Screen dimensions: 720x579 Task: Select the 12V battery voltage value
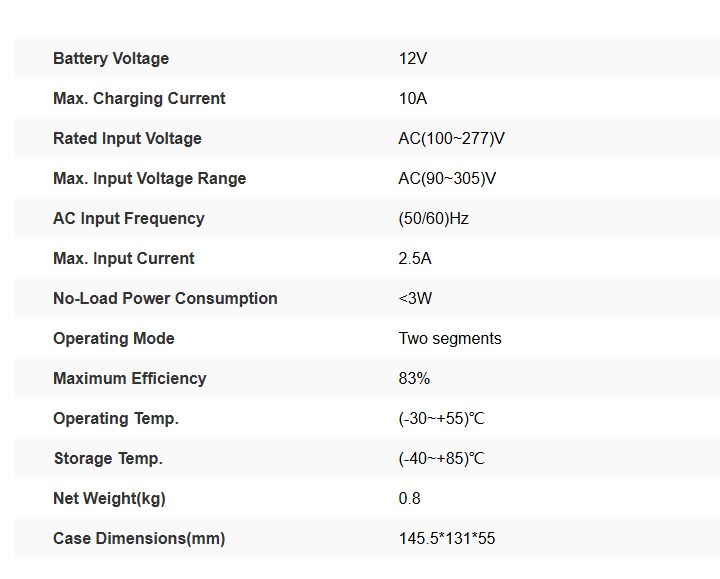[x=413, y=59]
